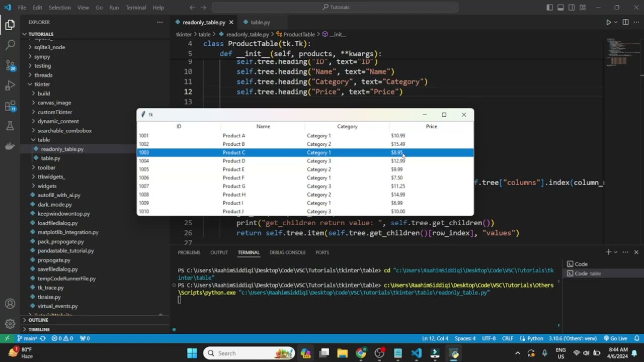
Task: Select the 1005 Product E row
Action: [305, 169]
